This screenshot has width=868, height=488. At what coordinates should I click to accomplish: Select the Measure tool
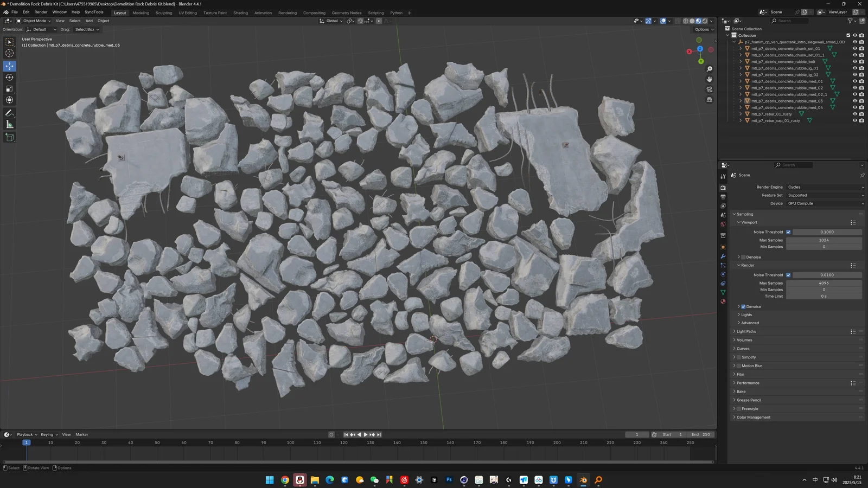(x=9, y=124)
